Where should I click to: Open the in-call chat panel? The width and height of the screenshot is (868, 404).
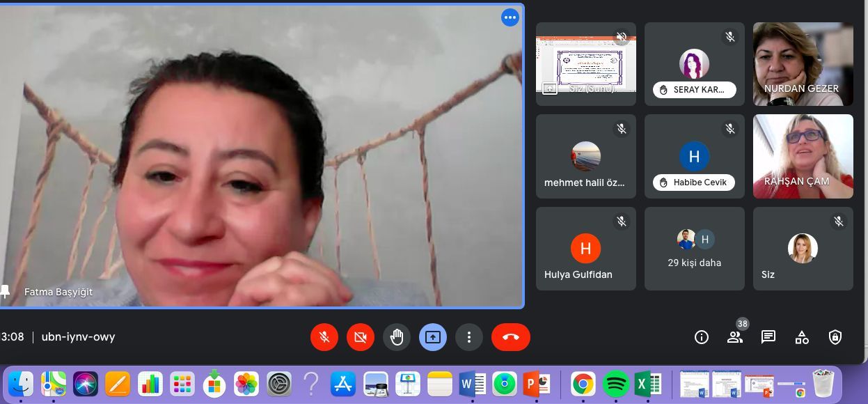768,337
